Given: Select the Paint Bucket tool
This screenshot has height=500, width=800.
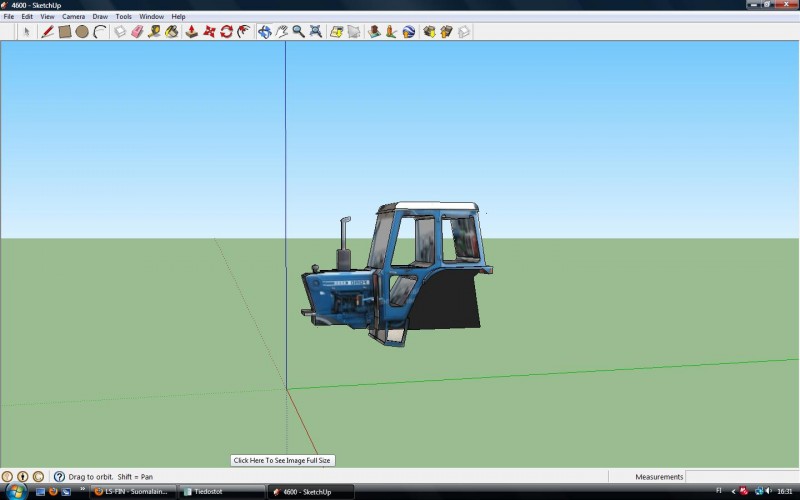Looking at the screenshot, I should [x=171, y=32].
